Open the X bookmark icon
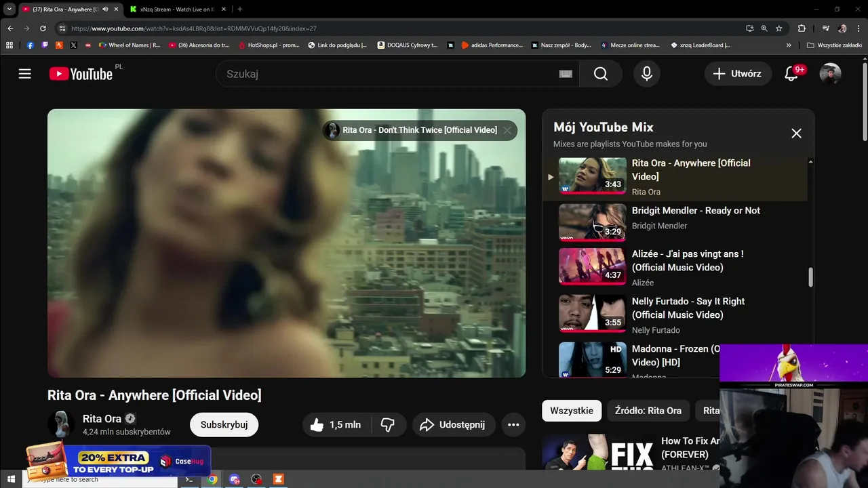This screenshot has height=488, width=868. pyautogui.click(x=73, y=45)
